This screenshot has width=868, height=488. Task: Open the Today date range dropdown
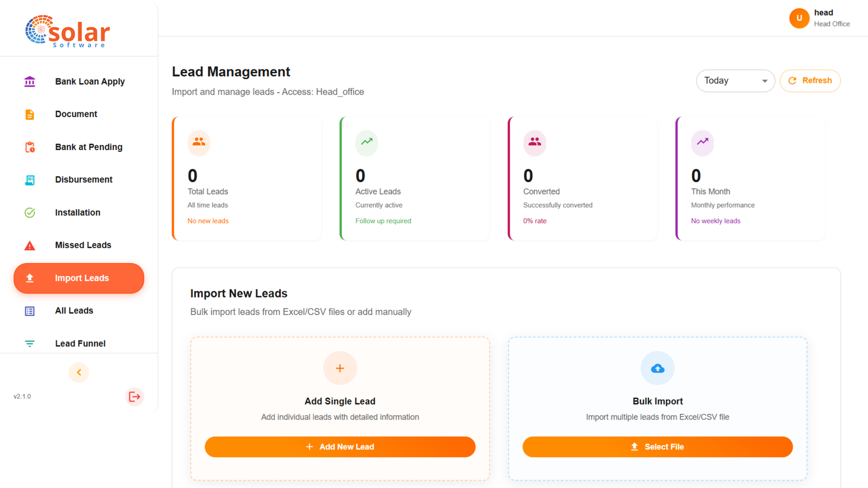[x=735, y=80]
